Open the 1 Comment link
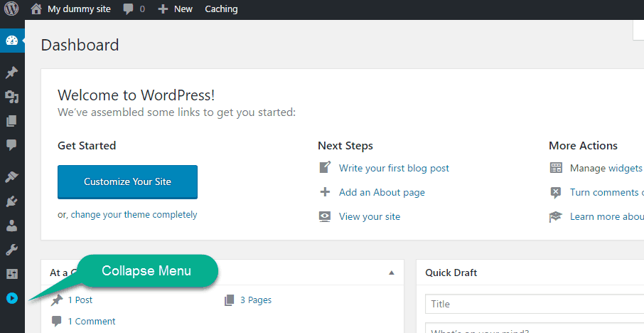The image size is (644, 333). (92, 322)
